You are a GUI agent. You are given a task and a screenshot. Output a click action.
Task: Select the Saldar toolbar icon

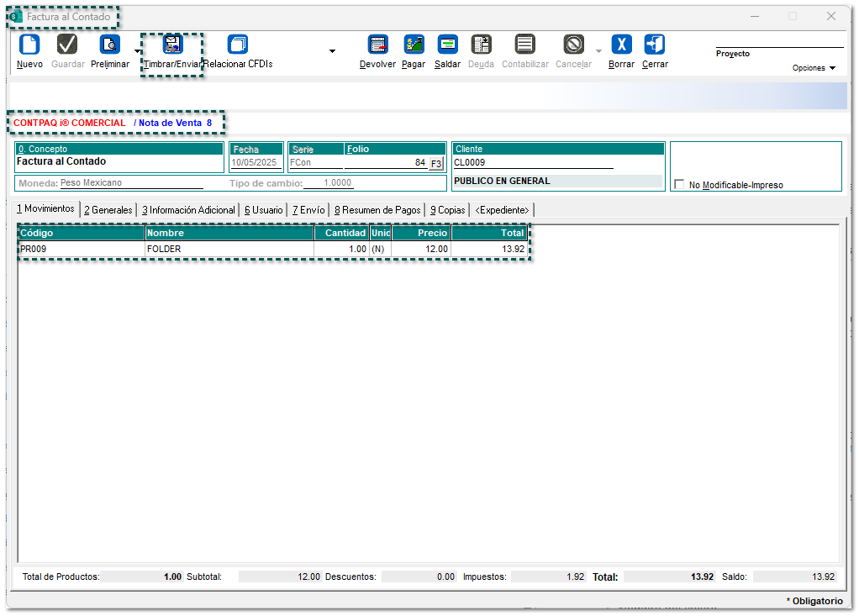[x=447, y=45]
